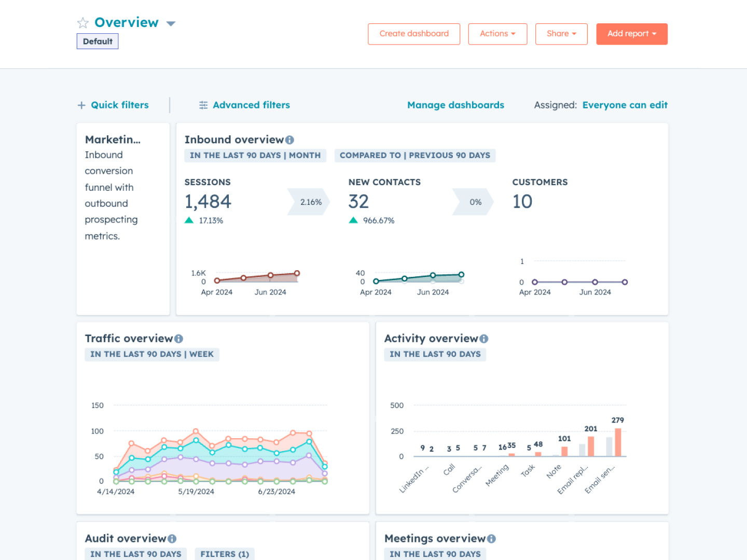Open the Audit overview report title

[x=126, y=539]
